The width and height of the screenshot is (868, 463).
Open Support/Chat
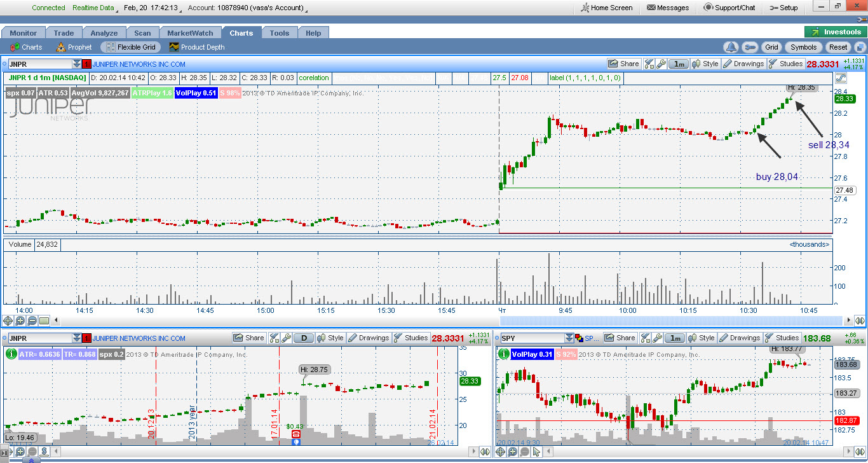click(729, 8)
